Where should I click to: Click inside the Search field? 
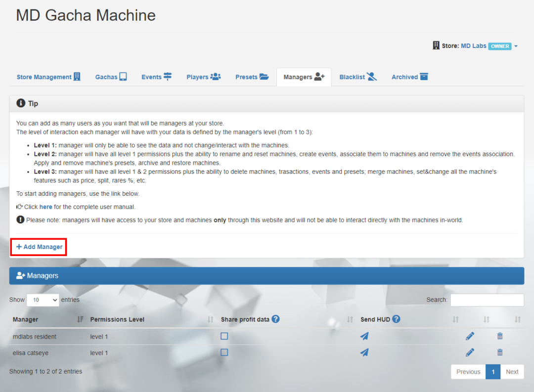pyautogui.click(x=487, y=300)
